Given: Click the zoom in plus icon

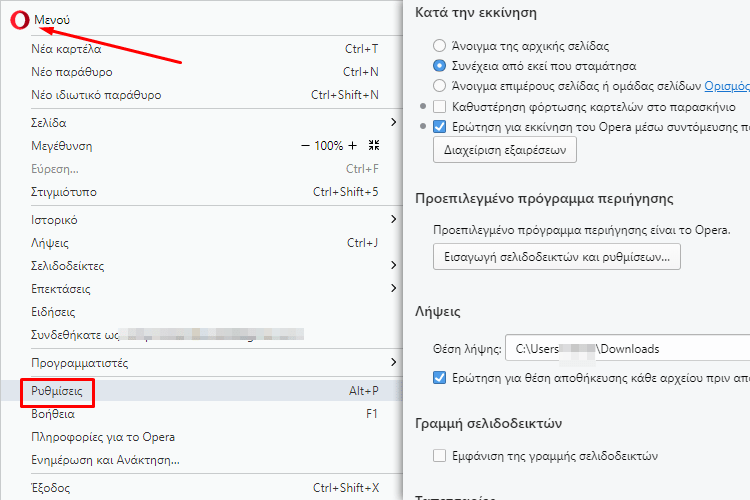Looking at the screenshot, I should [353, 145].
